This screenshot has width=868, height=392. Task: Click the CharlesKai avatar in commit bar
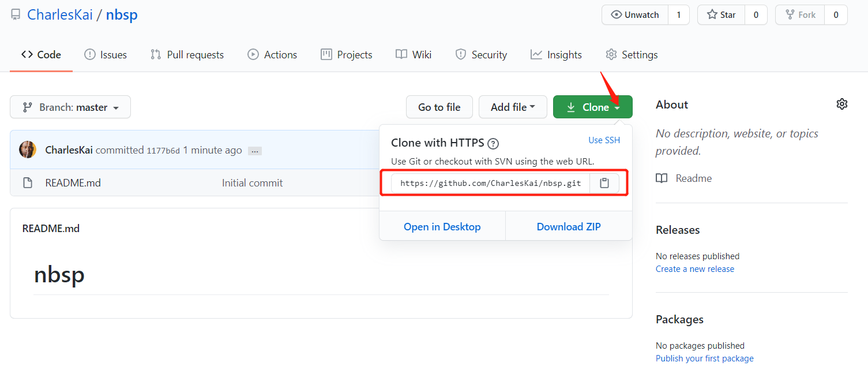pyautogui.click(x=28, y=150)
